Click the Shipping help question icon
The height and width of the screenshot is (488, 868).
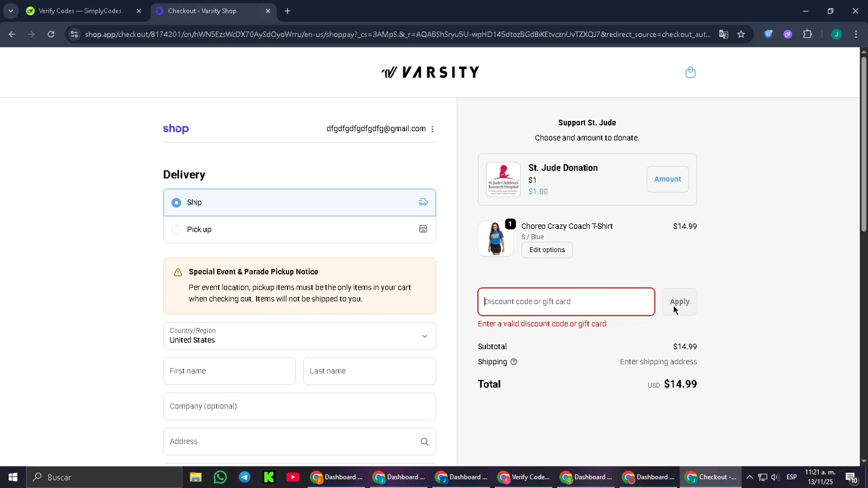(513, 362)
